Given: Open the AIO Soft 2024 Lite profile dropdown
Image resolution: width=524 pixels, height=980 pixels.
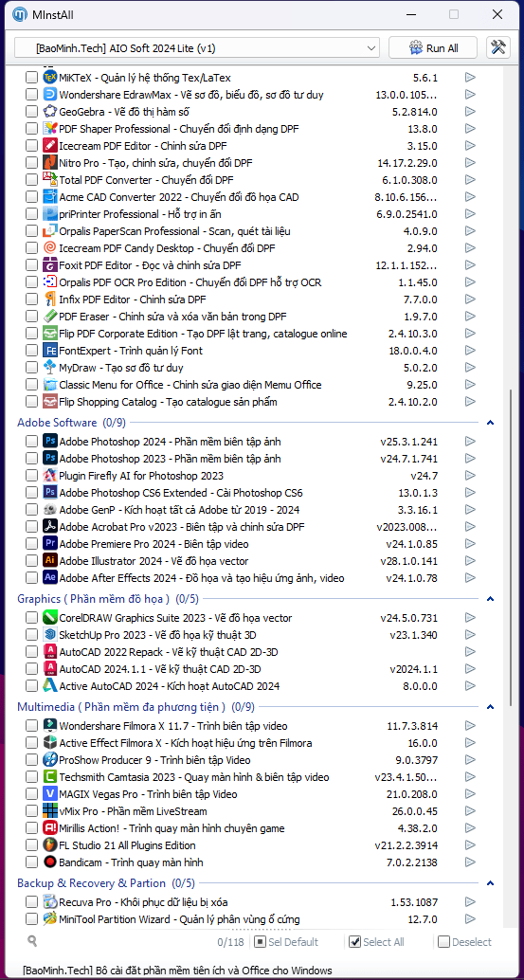Looking at the screenshot, I should coord(197,47).
